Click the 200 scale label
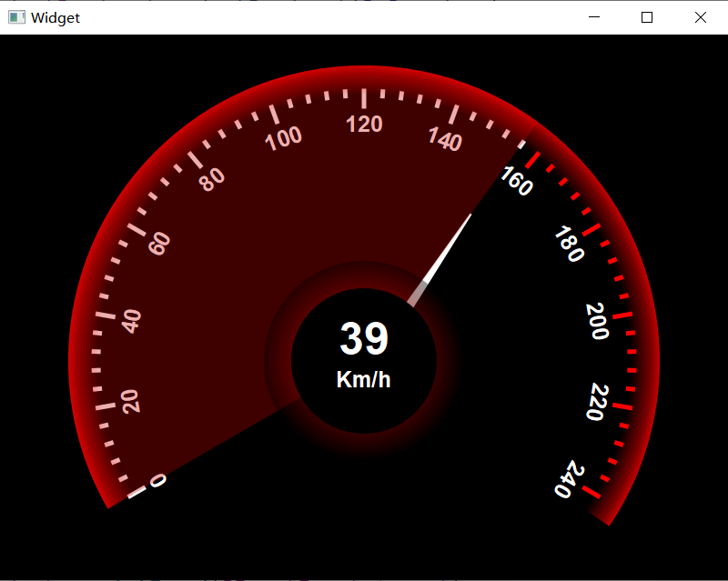 tap(597, 321)
